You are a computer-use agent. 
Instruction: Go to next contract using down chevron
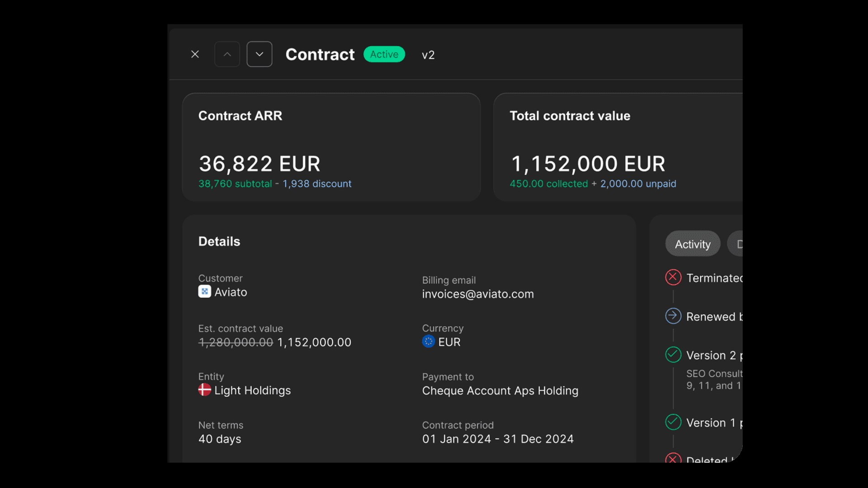(x=259, y=54)
